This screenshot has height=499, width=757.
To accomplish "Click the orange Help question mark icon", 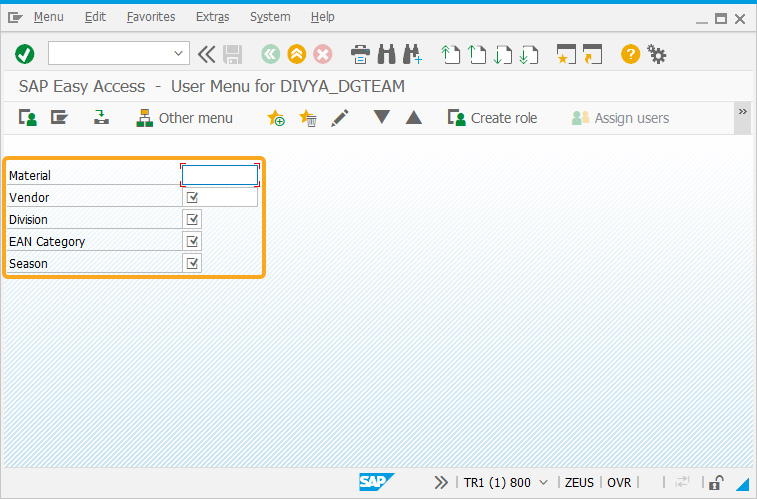I will point(630,54).
